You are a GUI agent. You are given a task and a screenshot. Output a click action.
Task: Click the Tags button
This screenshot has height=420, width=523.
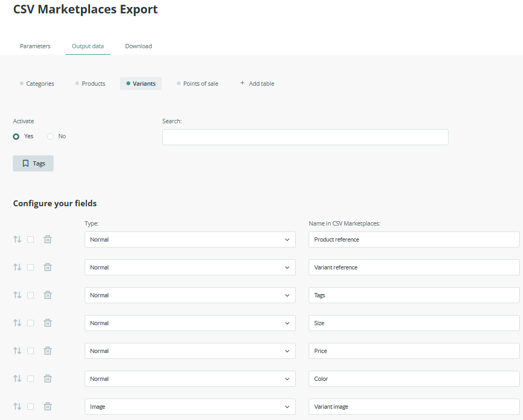(x=33, y=163)
